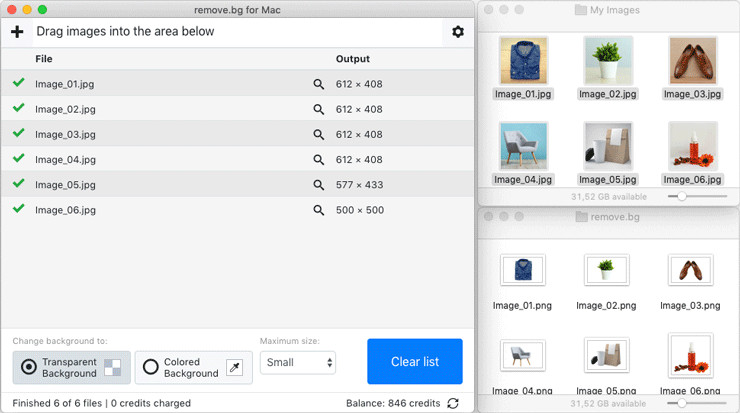The height and width of the screenshot is (413, 740).
Task: Open the Maximum size dropdown
Action: click(298, 362)
